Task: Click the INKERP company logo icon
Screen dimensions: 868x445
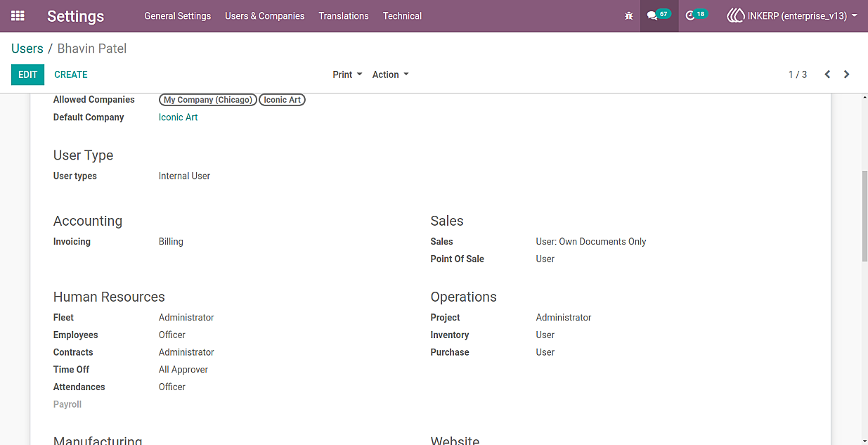Action: 735,15
